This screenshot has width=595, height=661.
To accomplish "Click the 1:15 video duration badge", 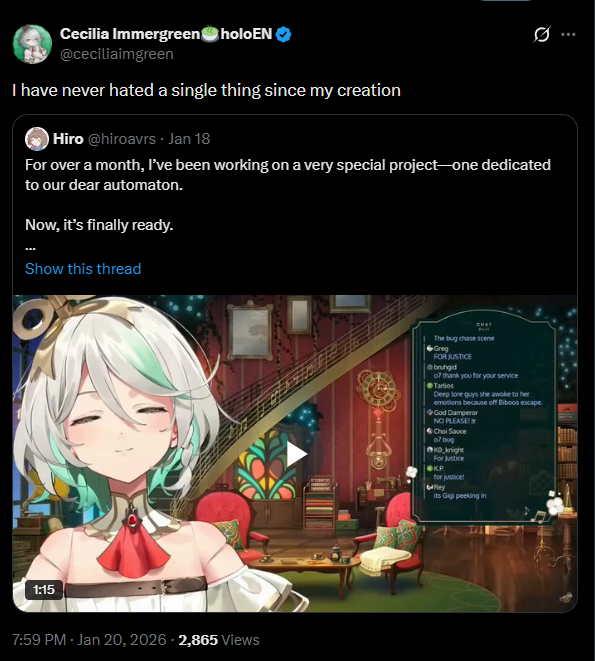I will (44, 589).
